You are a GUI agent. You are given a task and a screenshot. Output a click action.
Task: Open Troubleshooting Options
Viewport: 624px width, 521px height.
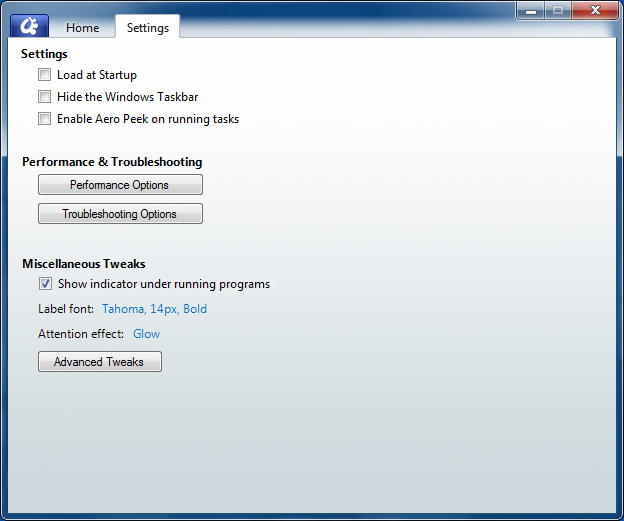pyautogui.click(x=120, y=214)
